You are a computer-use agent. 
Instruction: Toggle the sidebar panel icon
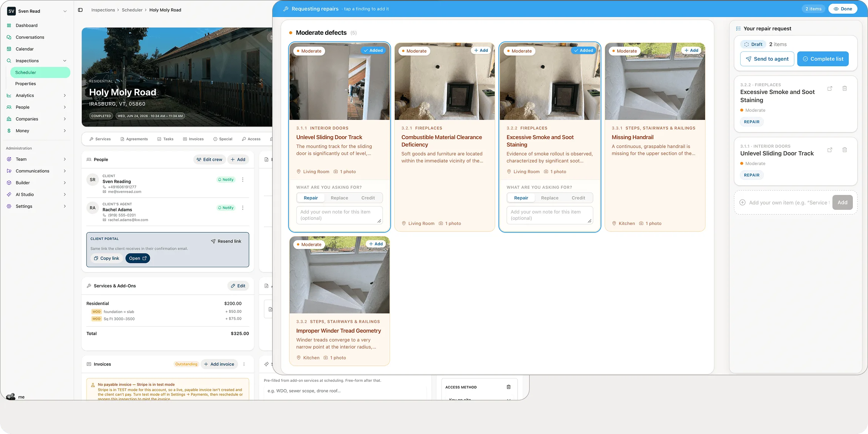pyautogui.click(x=80, y=10)
